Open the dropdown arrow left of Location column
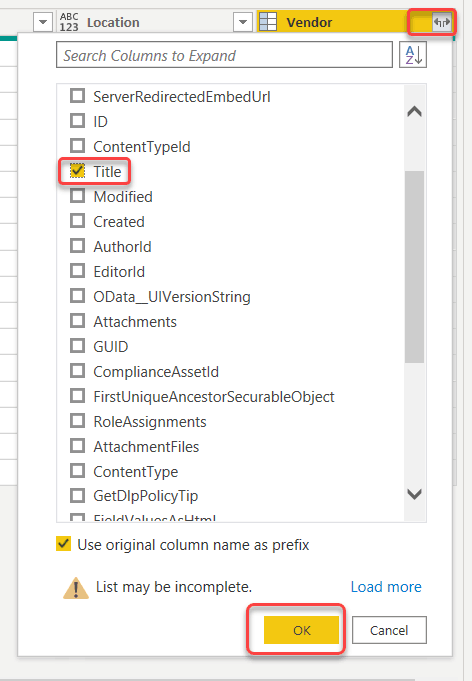 pos(43,22)
